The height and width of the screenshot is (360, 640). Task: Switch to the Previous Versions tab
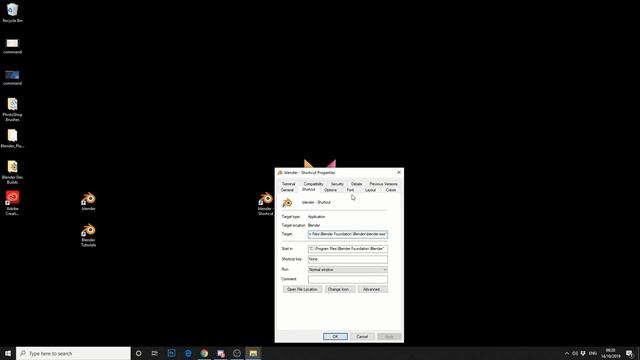383,184
